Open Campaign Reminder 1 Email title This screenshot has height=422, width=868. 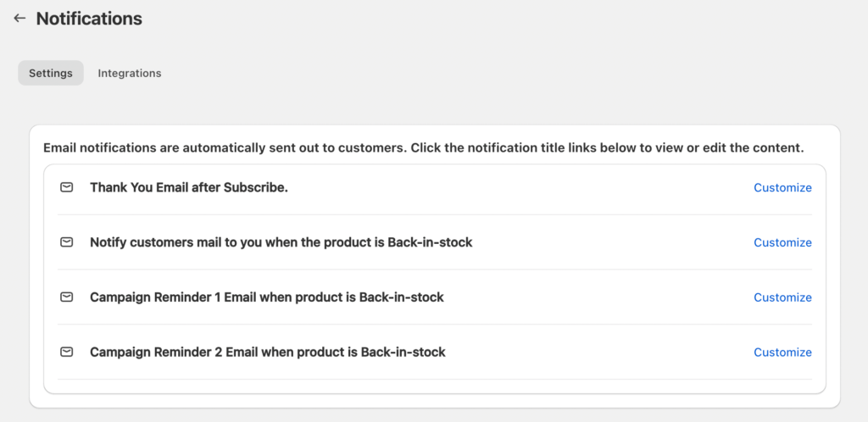point(267,297)
